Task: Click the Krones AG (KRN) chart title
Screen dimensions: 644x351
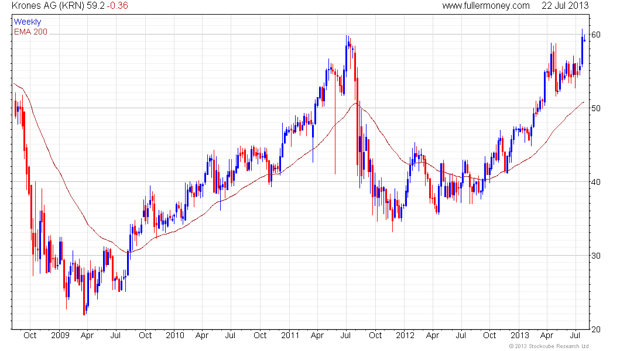Action: click(48, 5)
